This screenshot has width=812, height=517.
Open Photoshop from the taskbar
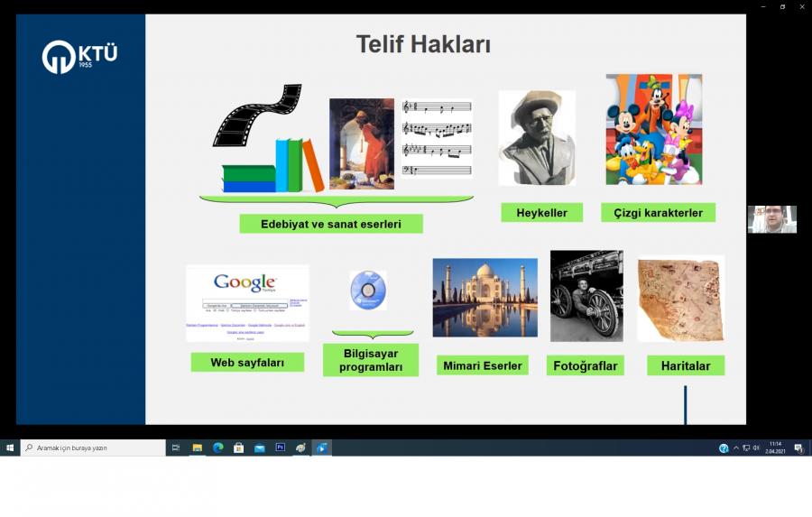(280, 448)
